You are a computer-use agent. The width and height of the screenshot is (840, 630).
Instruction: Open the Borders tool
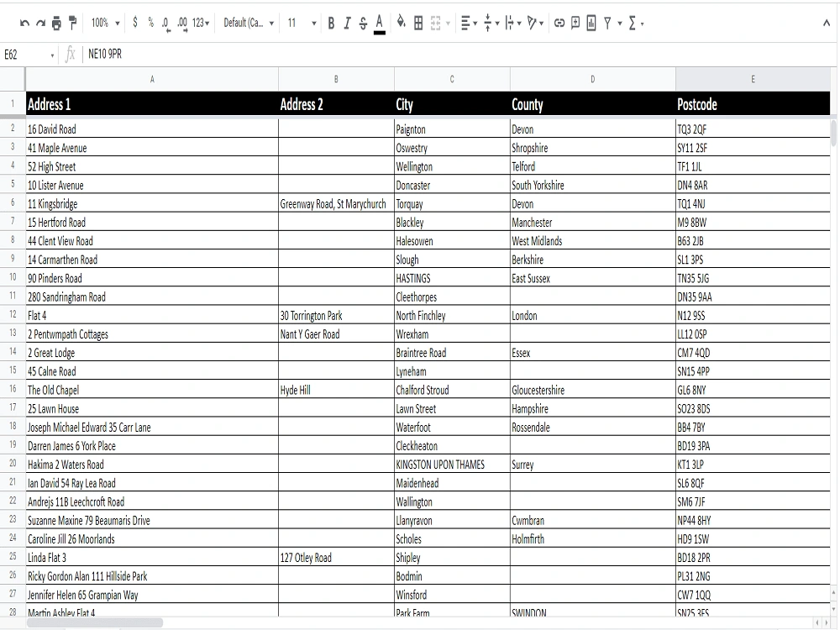418,23
